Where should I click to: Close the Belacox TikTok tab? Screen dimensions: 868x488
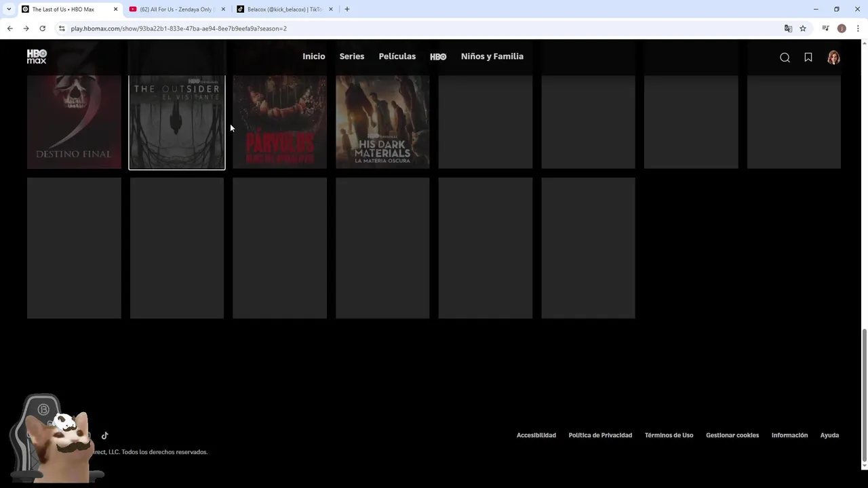331,9
